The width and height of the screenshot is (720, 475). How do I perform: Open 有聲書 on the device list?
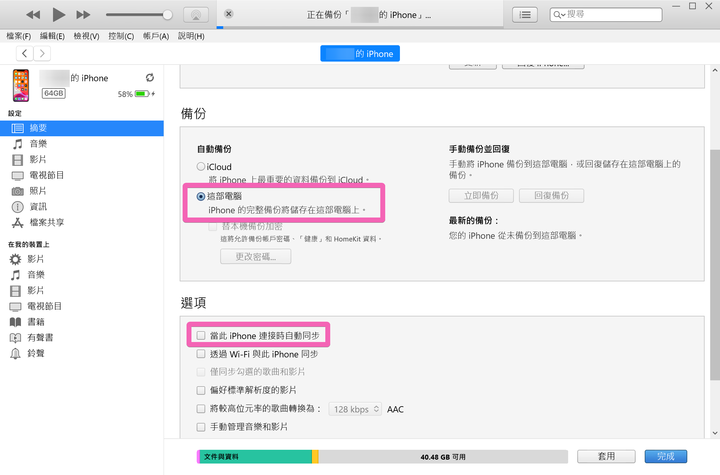(x=82, y=338)
